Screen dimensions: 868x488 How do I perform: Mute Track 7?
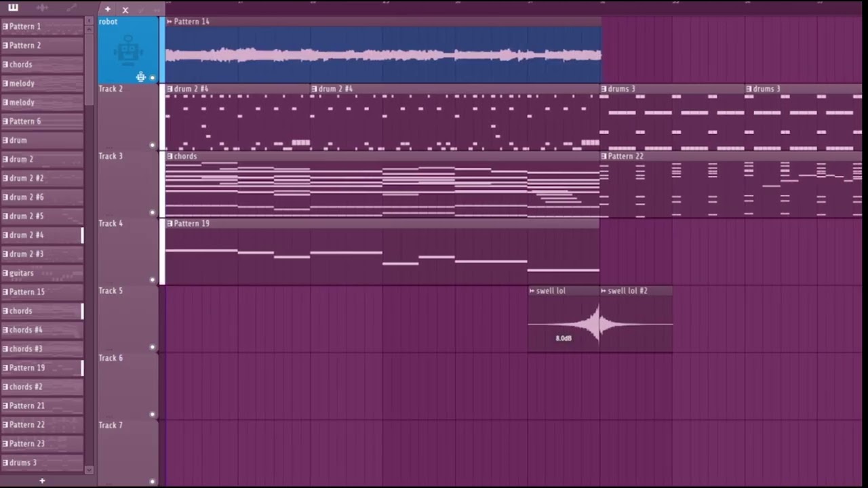coord(152,481)
